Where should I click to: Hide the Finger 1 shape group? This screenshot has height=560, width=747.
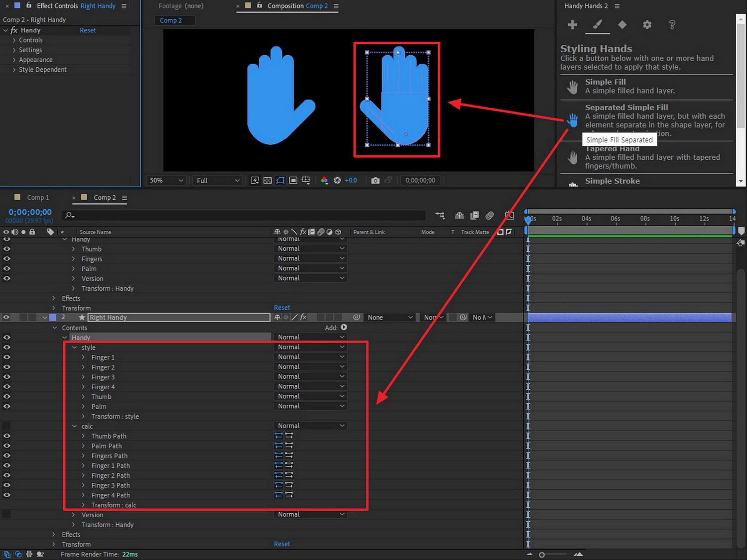[x=6, y=357]
